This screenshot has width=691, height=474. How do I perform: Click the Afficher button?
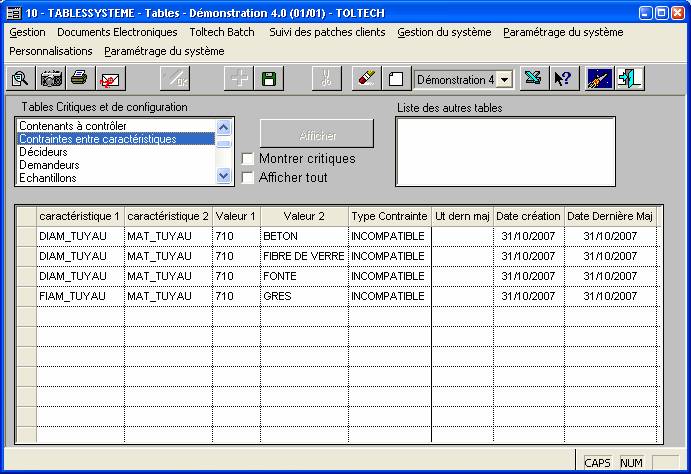317,133
